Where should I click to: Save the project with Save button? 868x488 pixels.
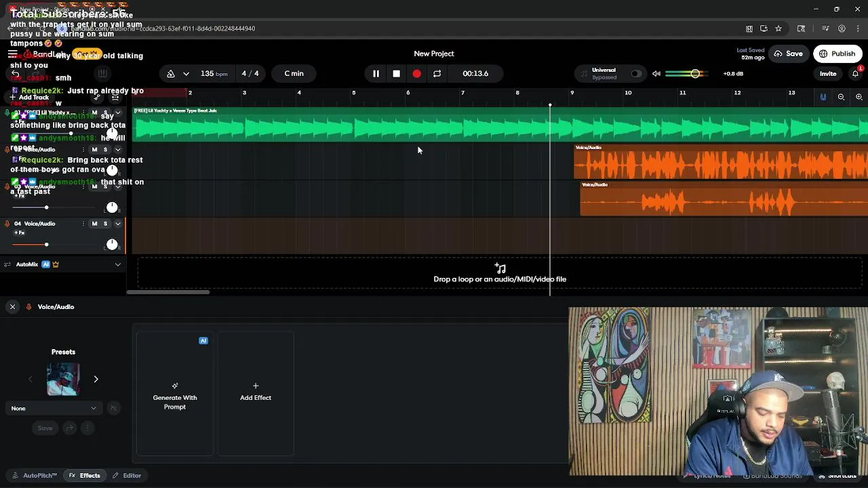(x=788, y=54)
